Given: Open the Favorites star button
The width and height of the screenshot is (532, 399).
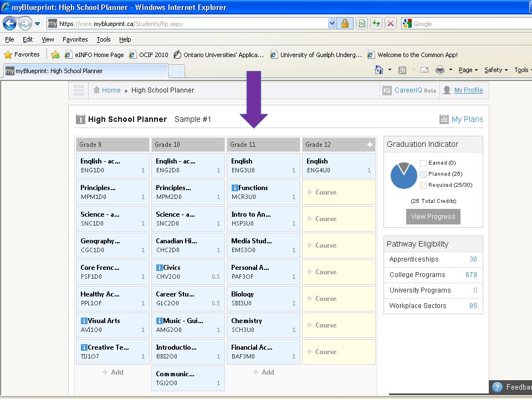Looking at the screenshot, I should pyautogui.click(x=22, y=54).
